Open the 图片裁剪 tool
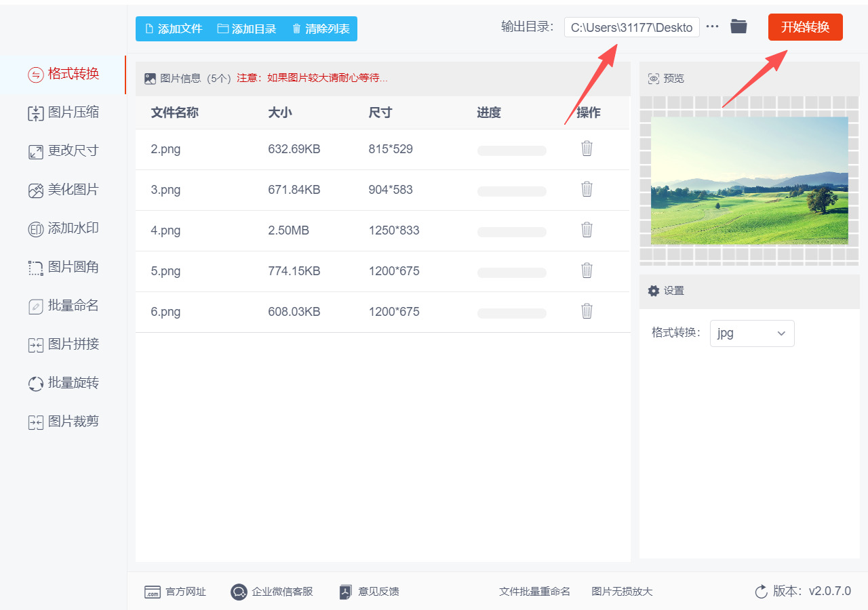The width and height of the screenshot is (868, 610). click(63, 422)
